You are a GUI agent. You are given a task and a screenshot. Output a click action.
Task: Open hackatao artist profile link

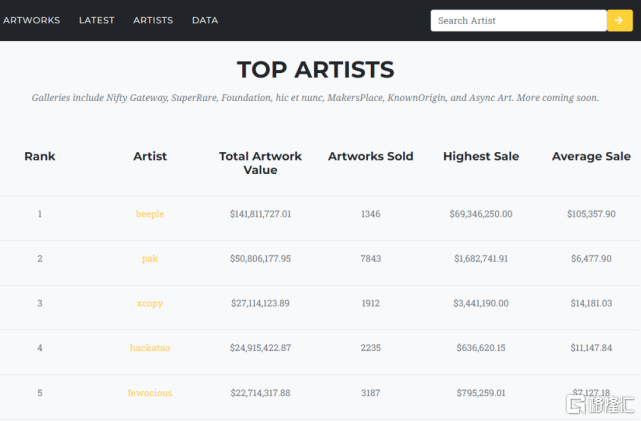click(x=150, y=348)
